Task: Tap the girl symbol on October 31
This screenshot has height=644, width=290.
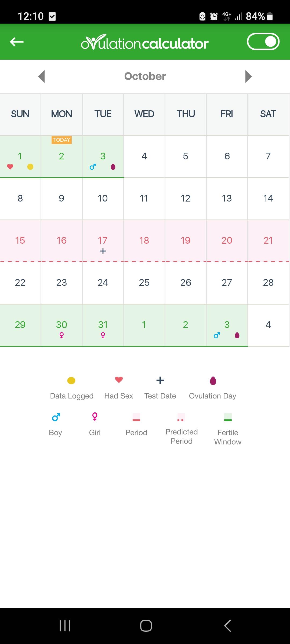Action: point(103,335)
